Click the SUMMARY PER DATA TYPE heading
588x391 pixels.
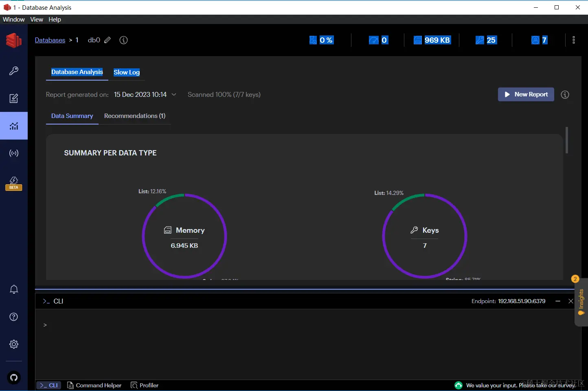coord(110,153)
